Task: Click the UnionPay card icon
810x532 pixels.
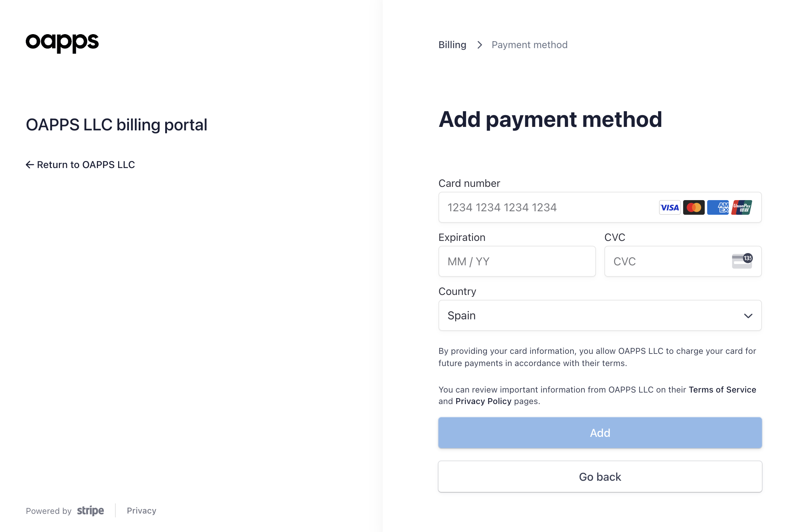Action: pyautogui.click(x=742, y=207)
